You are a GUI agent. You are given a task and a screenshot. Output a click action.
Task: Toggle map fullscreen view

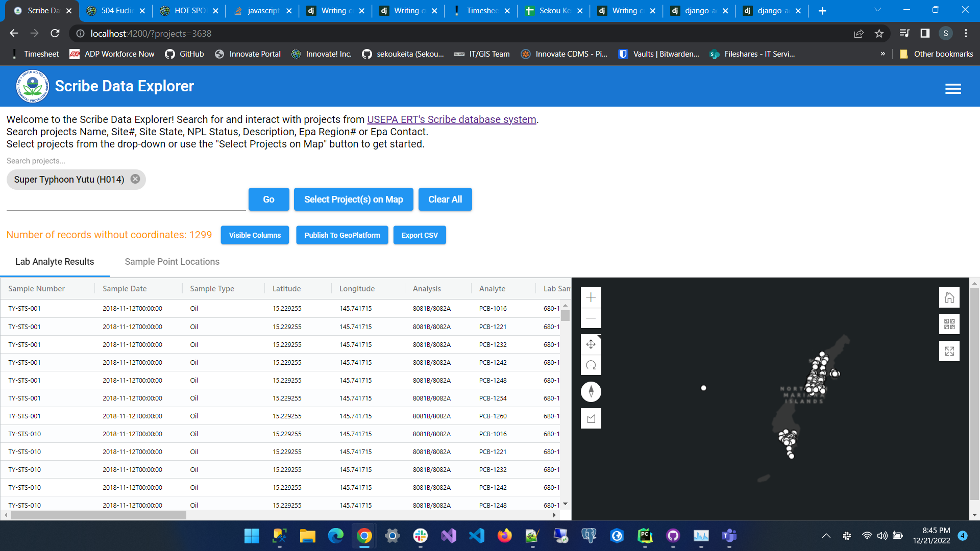click(x=949, y=351)
